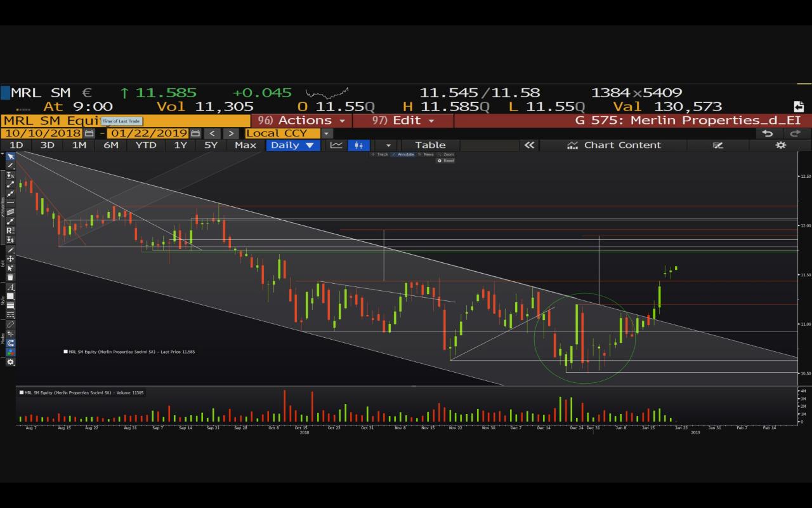Go to next date range arrow
Screen dimensions: 812x508
coord(231,133)
